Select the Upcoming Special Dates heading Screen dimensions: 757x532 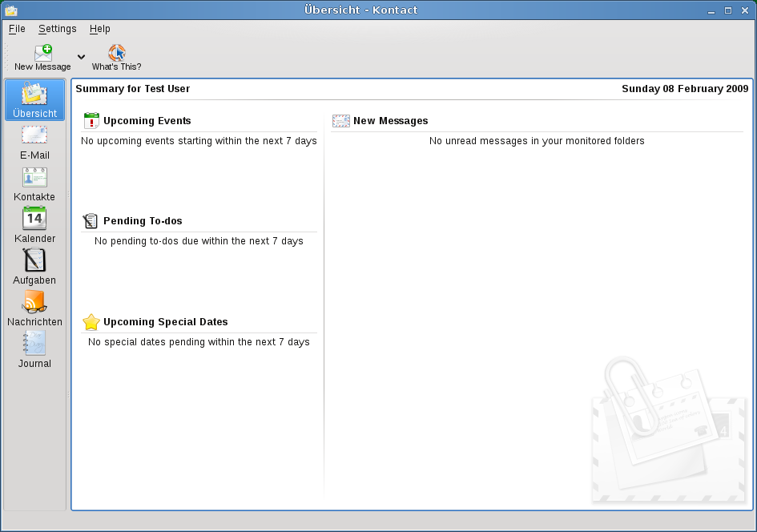point(166,322)
